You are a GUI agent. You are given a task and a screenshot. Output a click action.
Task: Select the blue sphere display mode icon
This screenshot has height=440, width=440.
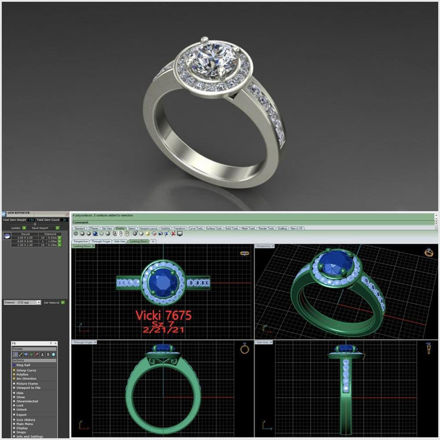pyautogui.click(x=95, y=234)
